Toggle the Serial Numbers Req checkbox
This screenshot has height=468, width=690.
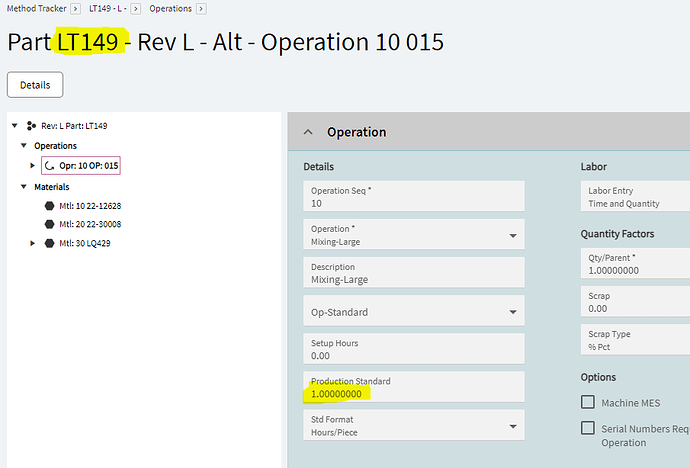(588, 428)
